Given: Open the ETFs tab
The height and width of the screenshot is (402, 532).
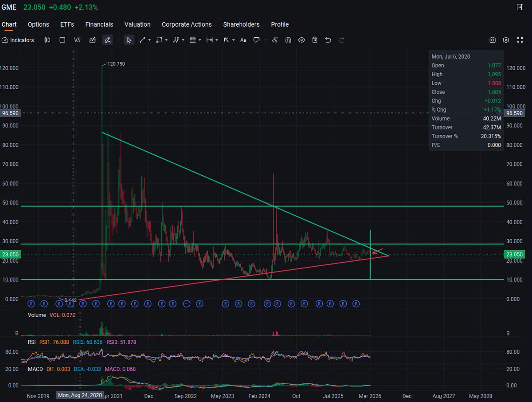Looking at the screenshot, I should point(67,24).
